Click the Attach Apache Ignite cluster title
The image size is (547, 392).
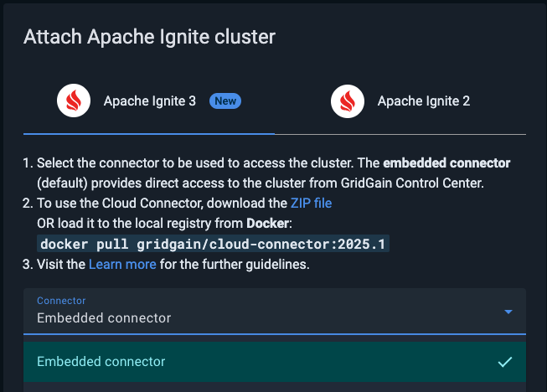coord(149,37)
